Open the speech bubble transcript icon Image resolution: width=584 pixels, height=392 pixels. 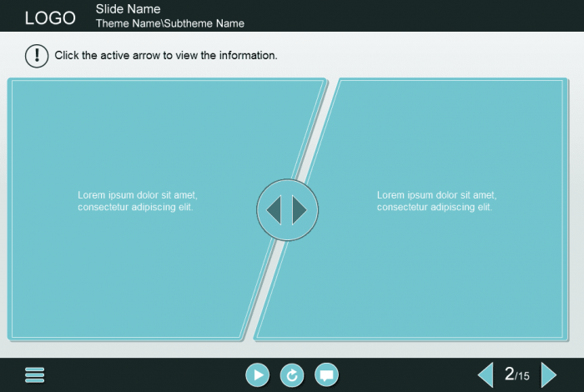[326, 375]
